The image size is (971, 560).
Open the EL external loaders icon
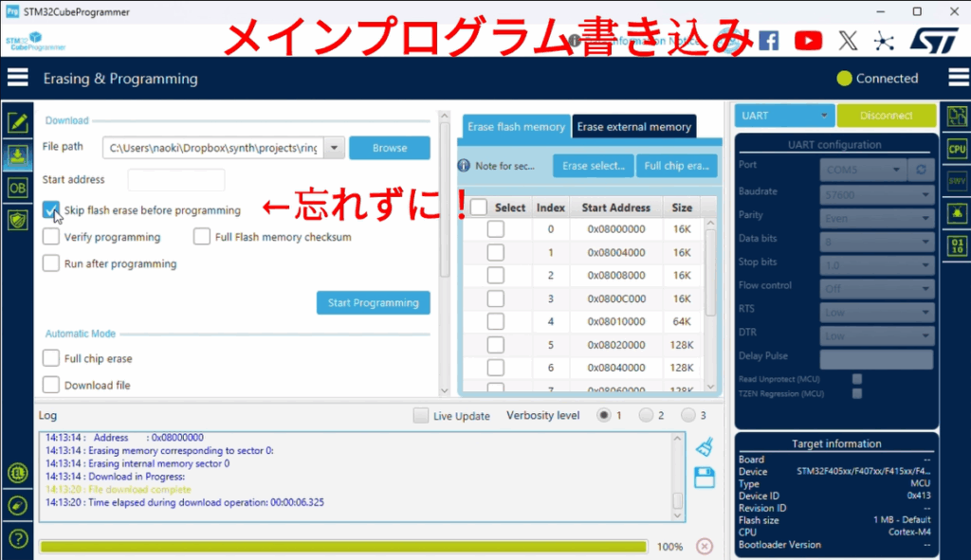[18, 474]
